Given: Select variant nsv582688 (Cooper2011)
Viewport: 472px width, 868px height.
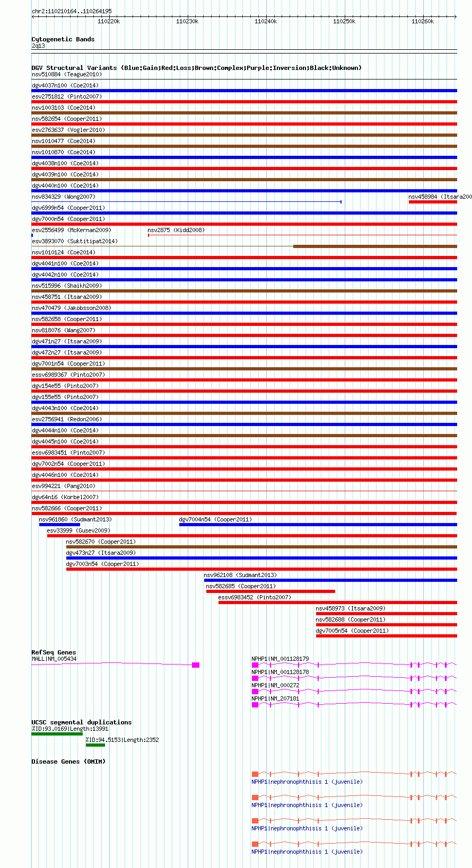Looking at the screenshot, I should 351,619.
